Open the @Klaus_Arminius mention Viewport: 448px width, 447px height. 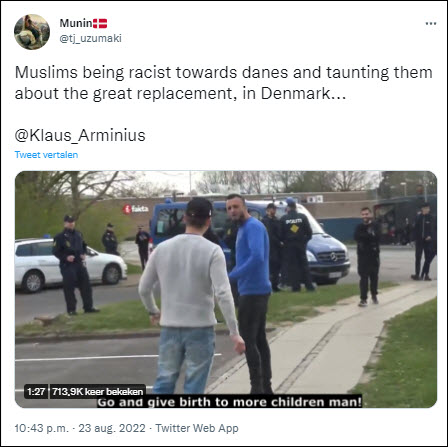pos(80,136)
